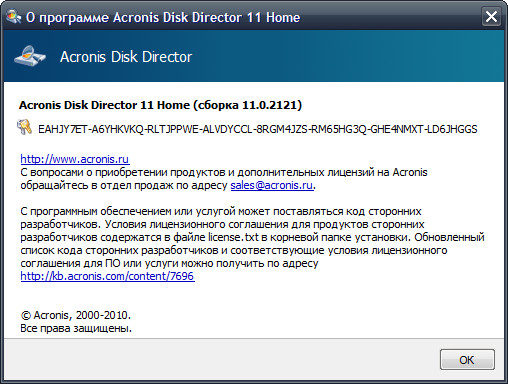Select the bold version line with сборка 11.0.2121
Screen dimensions: 508x384
160,105
